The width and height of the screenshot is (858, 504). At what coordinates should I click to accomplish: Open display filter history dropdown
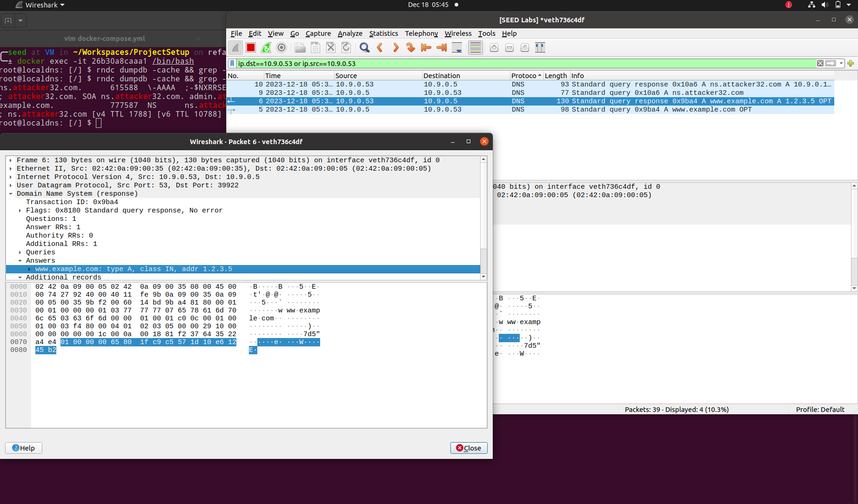pos(841,64)
